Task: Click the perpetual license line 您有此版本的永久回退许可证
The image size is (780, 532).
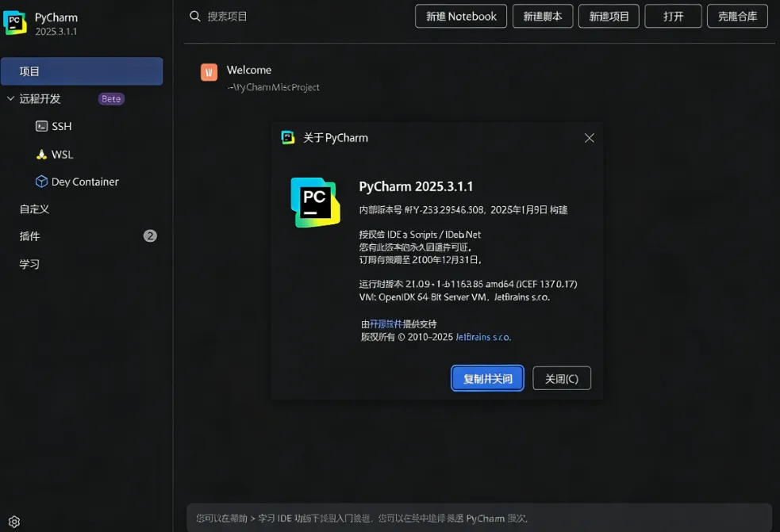Action: [x=415, y=247]
